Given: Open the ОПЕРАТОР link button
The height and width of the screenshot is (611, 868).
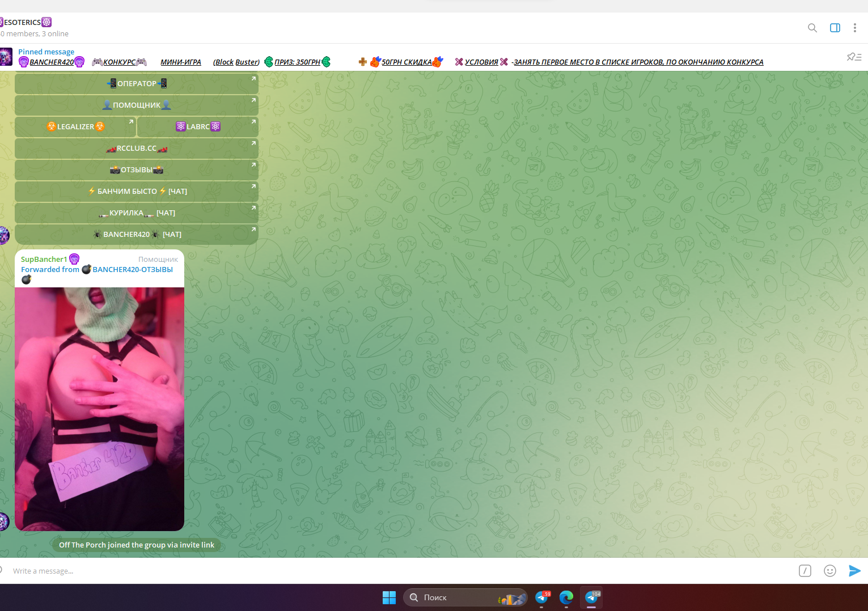Looking at the screenshot, I should pyautogui.click(x=137, y=83).
